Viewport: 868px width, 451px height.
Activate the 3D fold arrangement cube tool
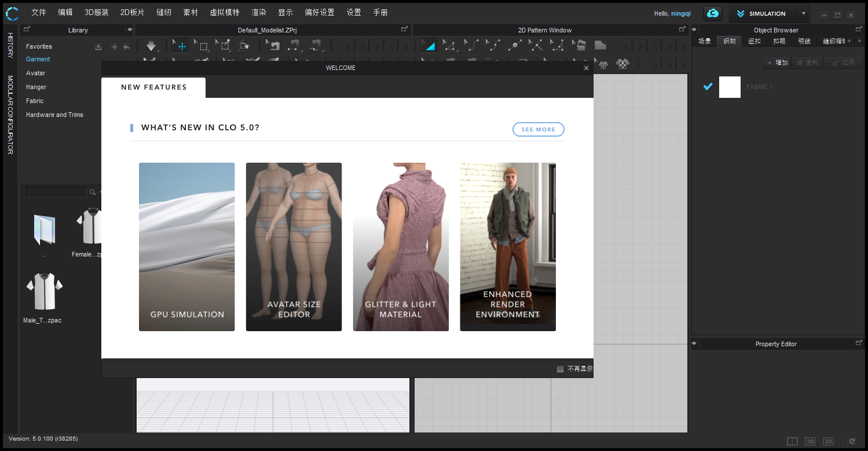244,46
